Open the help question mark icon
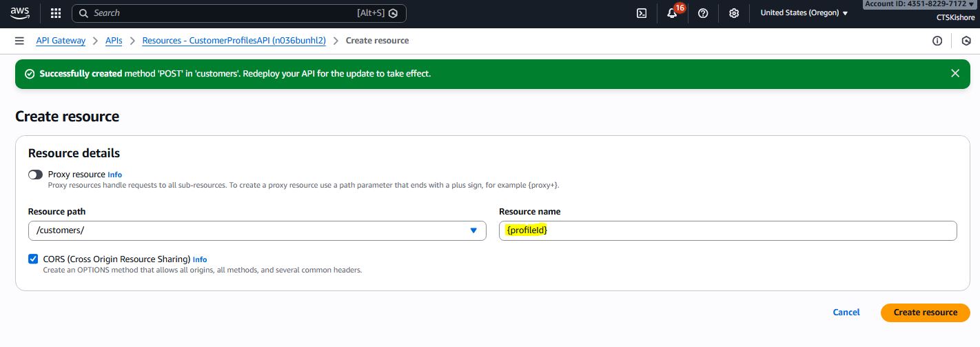 pos(703,13)
